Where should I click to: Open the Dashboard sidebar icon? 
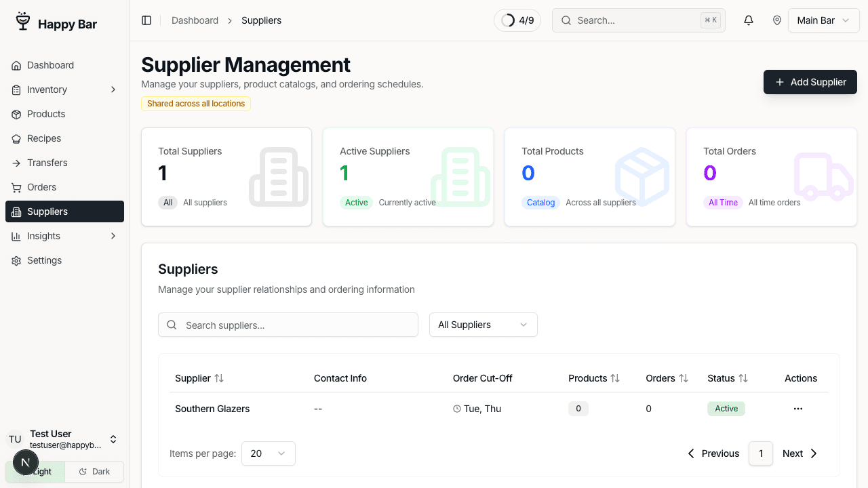pos(16,65)
